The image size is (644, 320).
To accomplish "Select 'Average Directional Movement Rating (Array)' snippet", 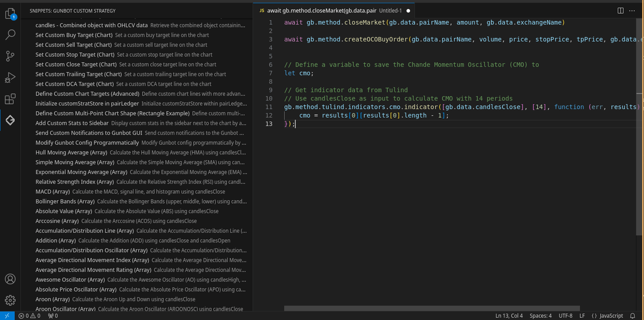I will [x=137, y=270].
